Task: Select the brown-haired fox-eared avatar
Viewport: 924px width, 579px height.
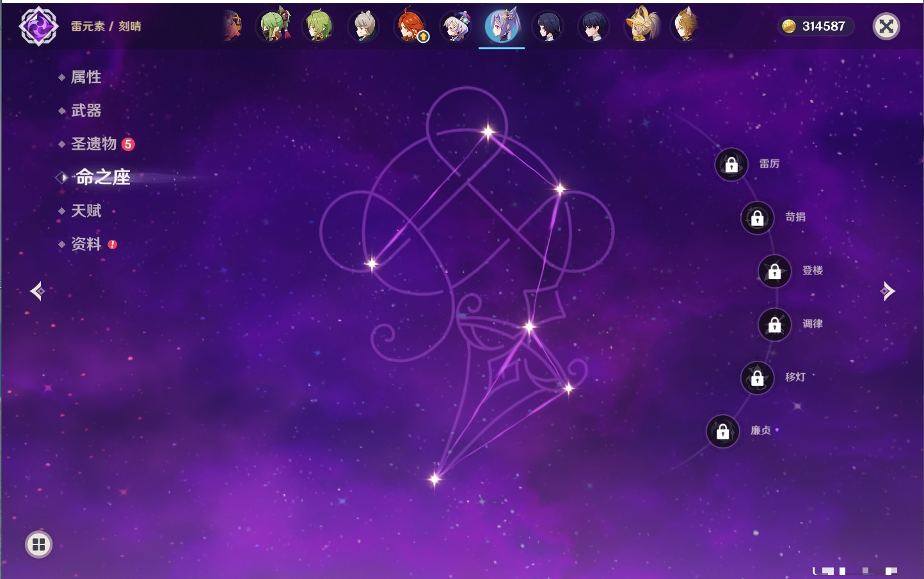Action: tap(685, 26)
